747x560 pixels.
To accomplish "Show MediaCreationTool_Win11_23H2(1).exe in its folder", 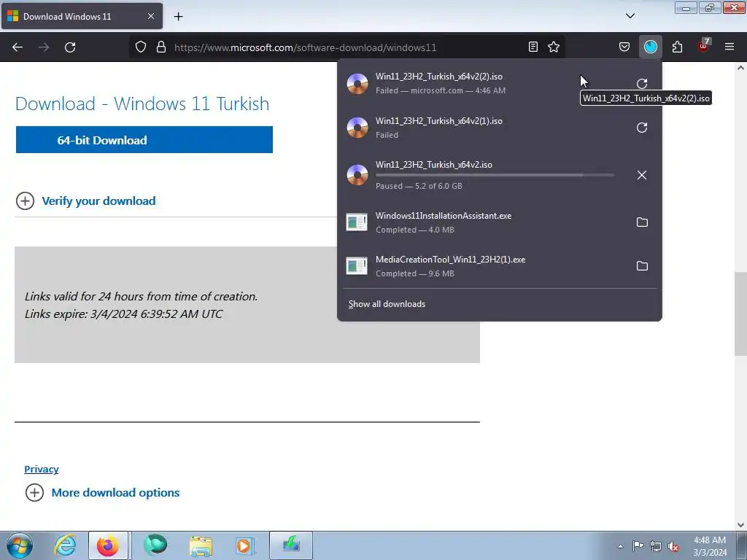I will pos(642,266).
